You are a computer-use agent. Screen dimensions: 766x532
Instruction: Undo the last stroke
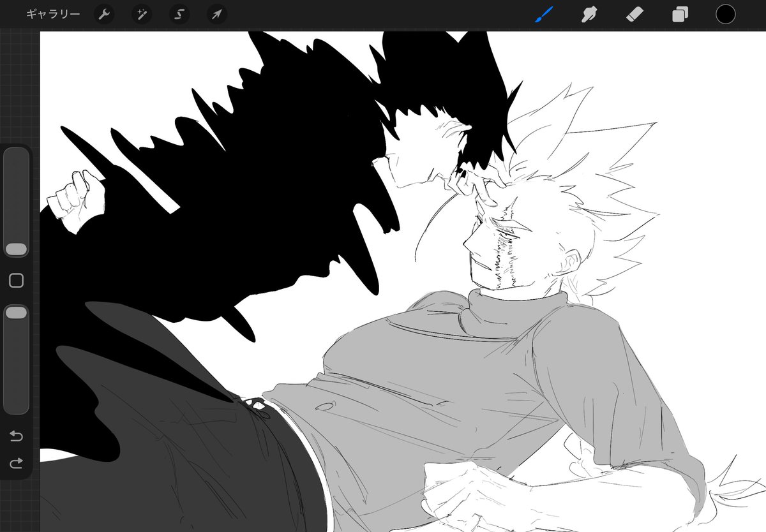coord(16,436)
